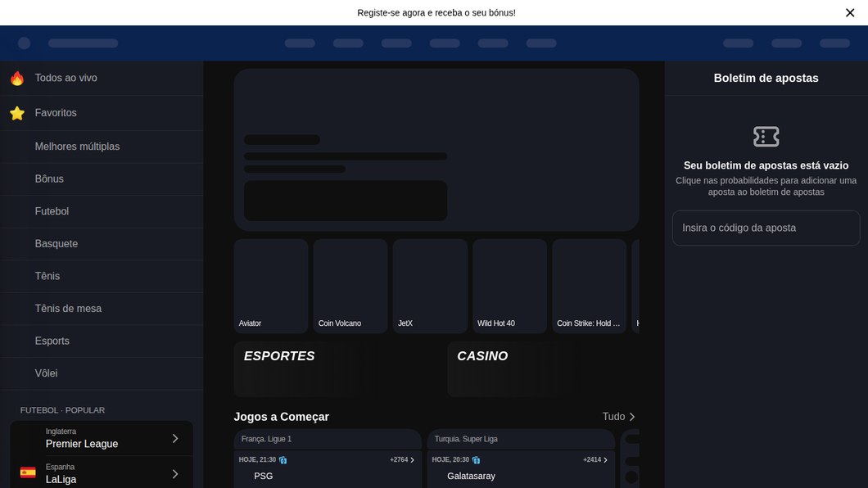Click the FUTEBOL · POPULAR section label
Viewport: 868px width, 488px height.
click(x=62, y=410)
